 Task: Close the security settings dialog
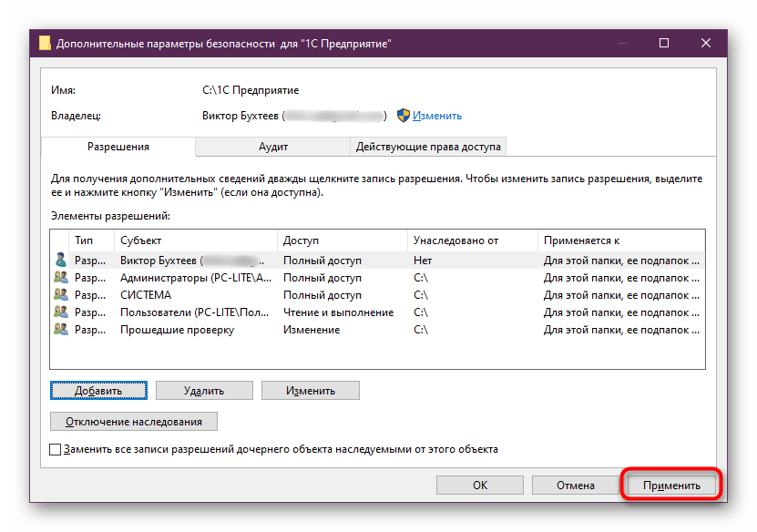(705, 43)
